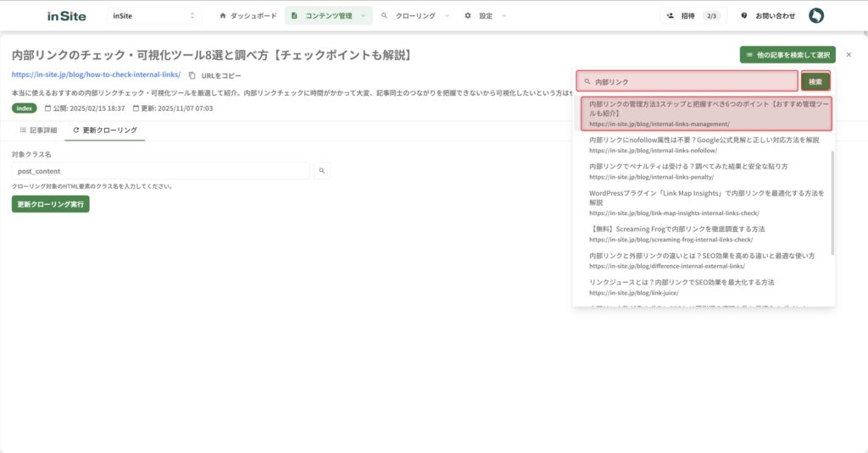The image size is (868, 453).
Task: Click the 招待 2/3 button
Action: click(x=693, y=15)
